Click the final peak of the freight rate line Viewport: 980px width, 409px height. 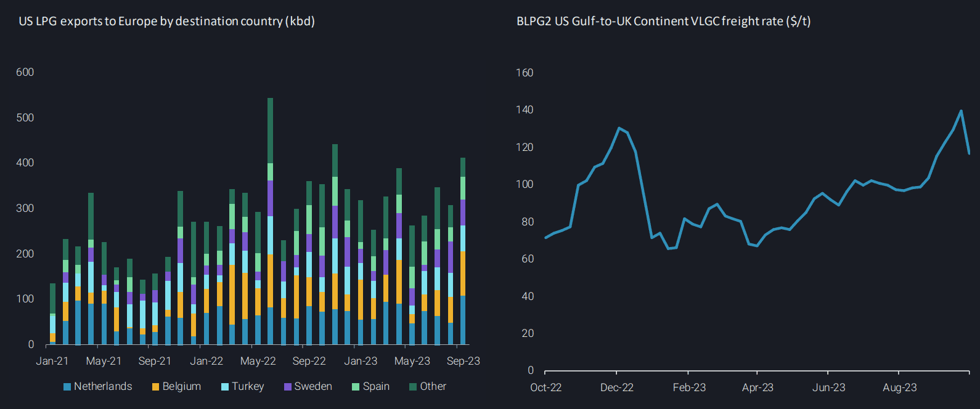961,111
